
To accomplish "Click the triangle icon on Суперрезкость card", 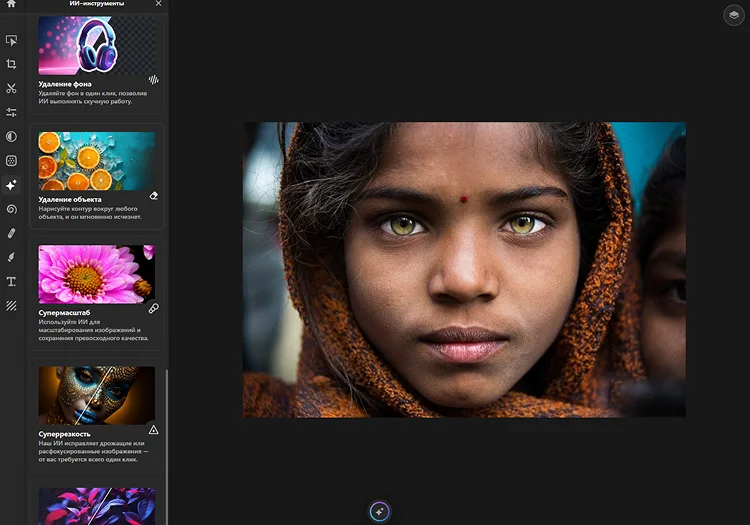I will pyautogui.click(x=154, y=429).
